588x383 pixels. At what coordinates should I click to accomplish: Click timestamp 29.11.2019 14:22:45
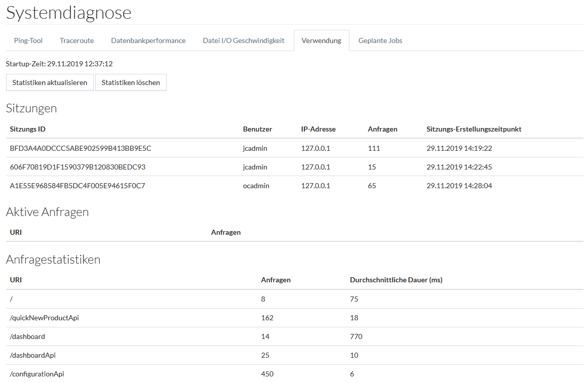pyautogui.click(x=459, y=167)
